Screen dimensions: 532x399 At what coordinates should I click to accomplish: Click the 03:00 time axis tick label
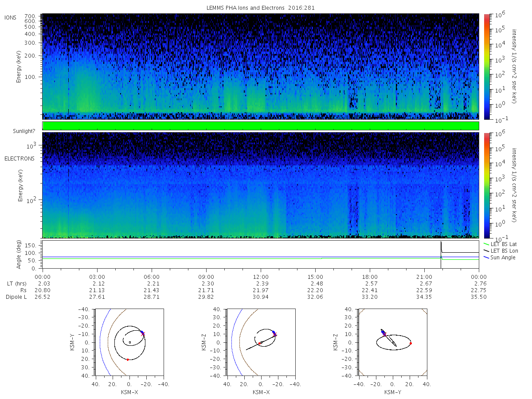click(x=97, y=277)
